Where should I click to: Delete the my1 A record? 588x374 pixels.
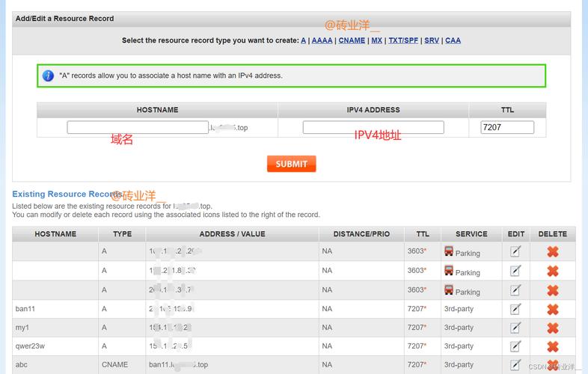[x=552, y=328]
